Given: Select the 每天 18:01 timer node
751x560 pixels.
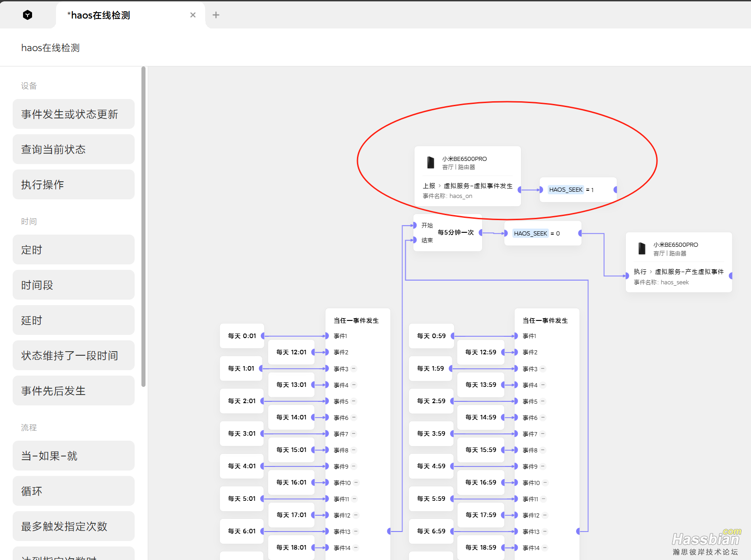Looking at the screenshot, I should click(x=291, y=547).
